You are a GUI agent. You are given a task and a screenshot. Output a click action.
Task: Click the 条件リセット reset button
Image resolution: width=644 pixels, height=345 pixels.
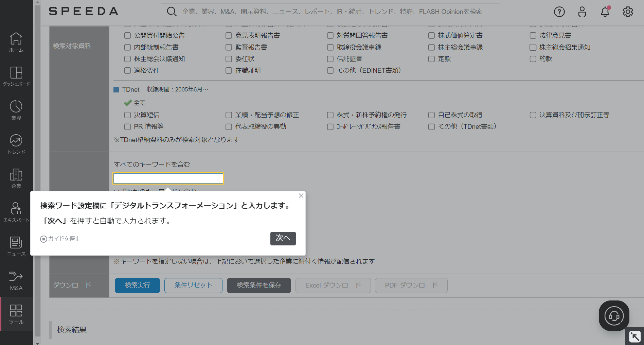pyautogui.click(x=193, y=285)
